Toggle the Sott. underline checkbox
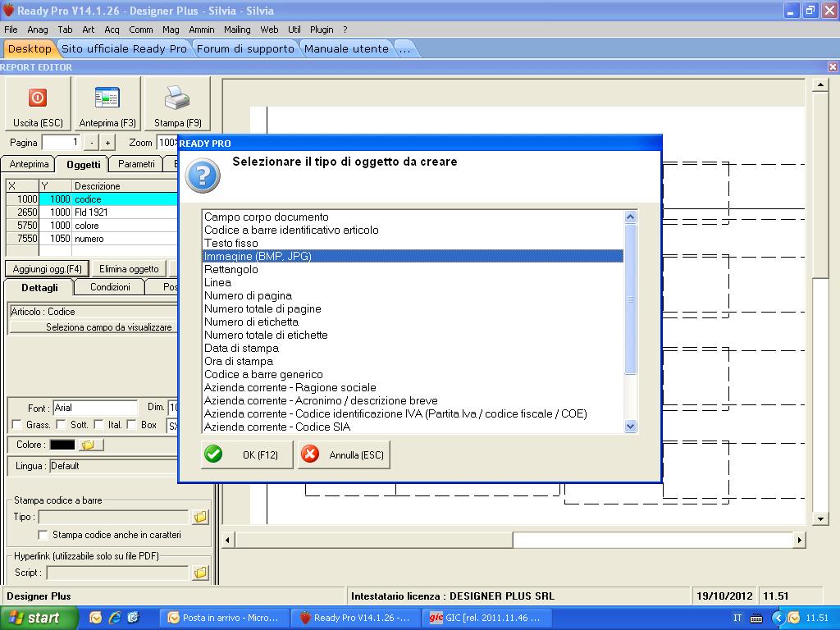 click(61, 425)
